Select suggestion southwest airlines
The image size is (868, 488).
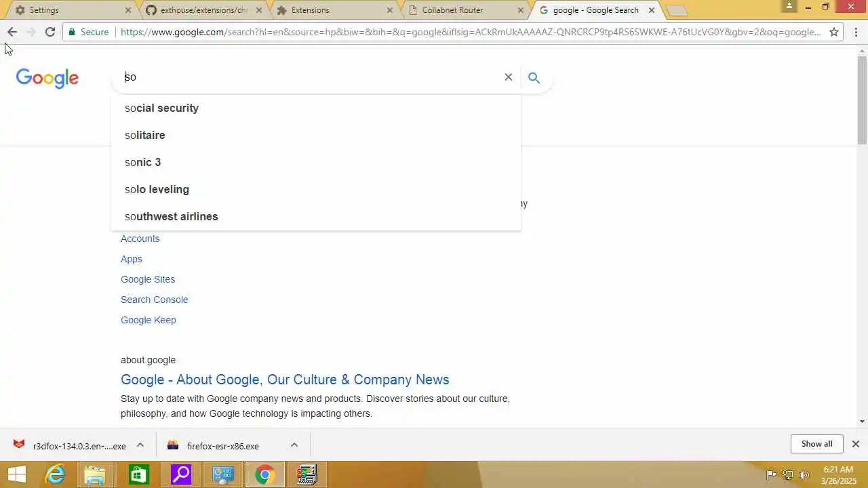click(316, 217)
